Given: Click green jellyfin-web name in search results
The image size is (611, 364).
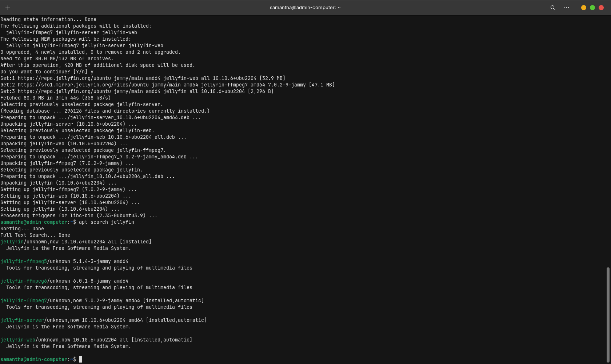Looking at the screenshot, I should [x=18, y=340].
